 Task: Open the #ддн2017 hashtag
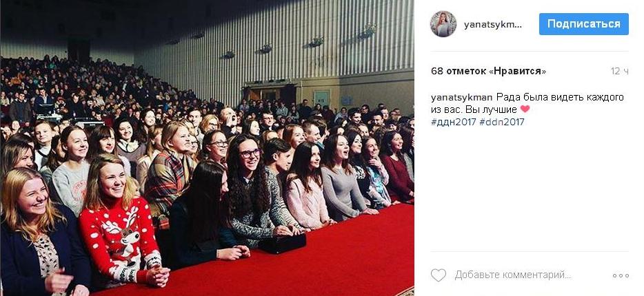pyautogui.click(x=454, y=122)
